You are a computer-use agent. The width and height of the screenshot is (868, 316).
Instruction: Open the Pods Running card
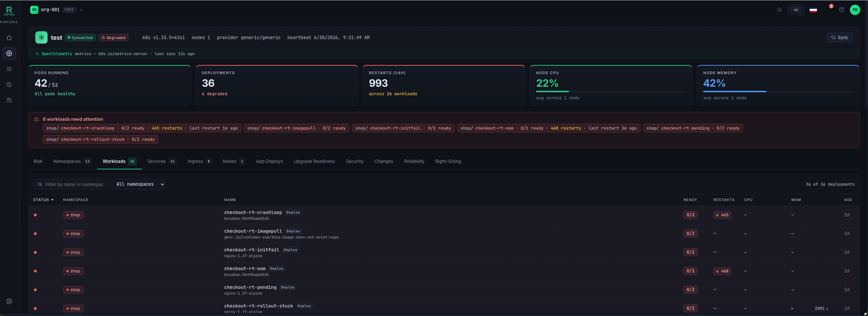coord(110,85)
